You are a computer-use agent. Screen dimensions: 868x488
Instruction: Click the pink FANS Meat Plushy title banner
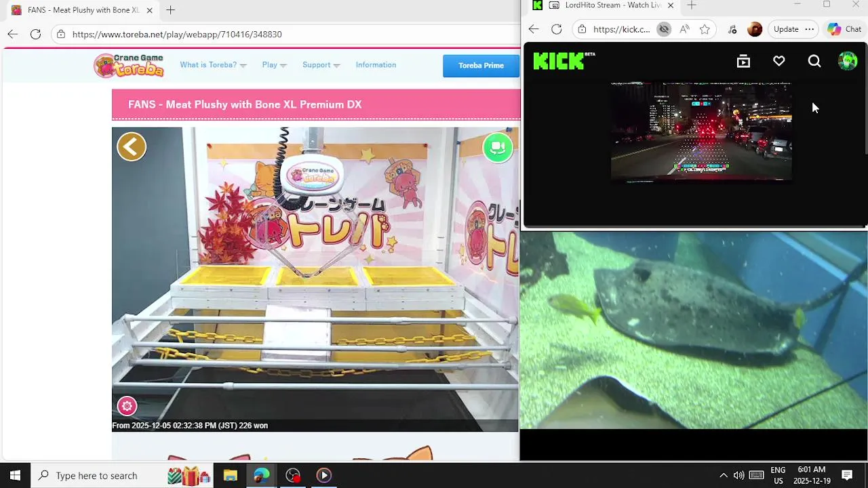tap(316, 104)
